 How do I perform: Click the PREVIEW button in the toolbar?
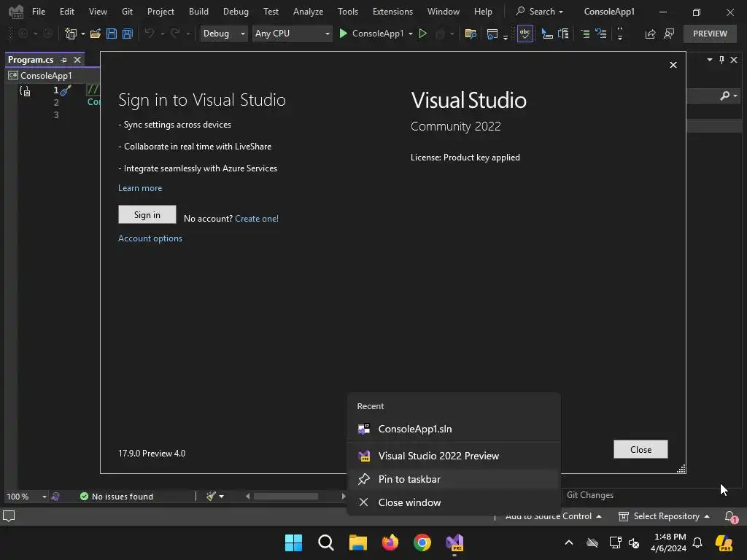pos(710,34)
